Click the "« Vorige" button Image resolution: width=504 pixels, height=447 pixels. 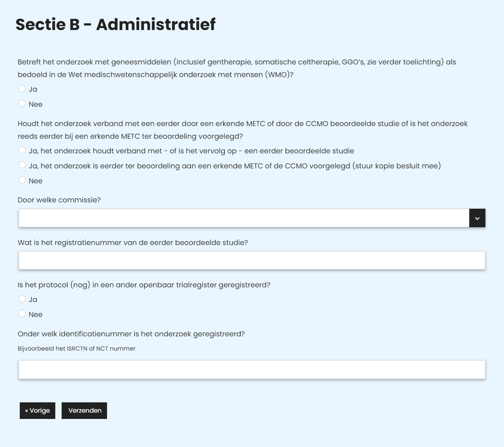pyautogui.click(x=37, y=410)
